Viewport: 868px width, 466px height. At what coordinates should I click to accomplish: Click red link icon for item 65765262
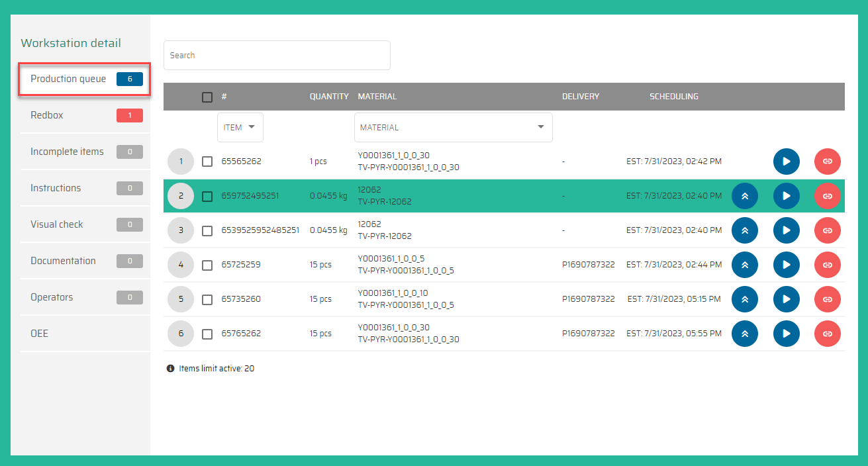827,334
